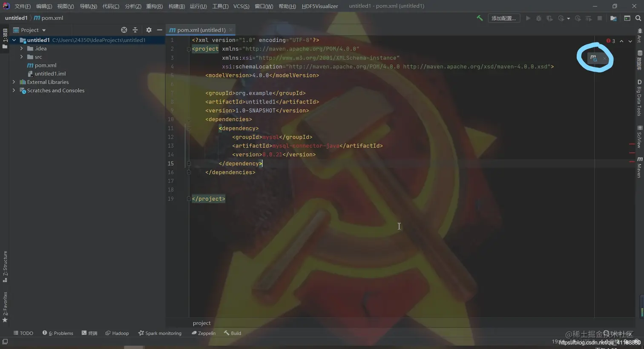Open the 导航(N) menu

click(88, 6)
